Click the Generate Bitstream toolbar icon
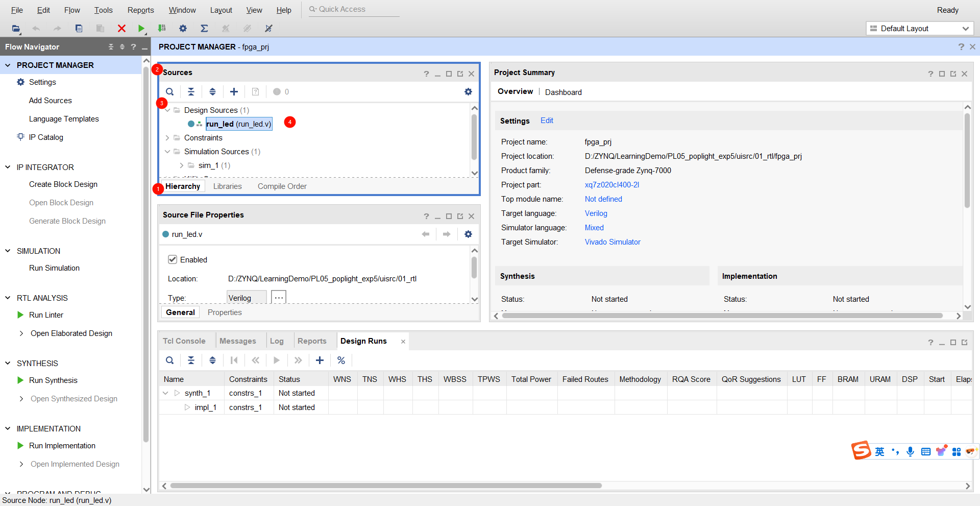Image resolution: width=980 pixels, height=506 pixels. click(162, 29)
